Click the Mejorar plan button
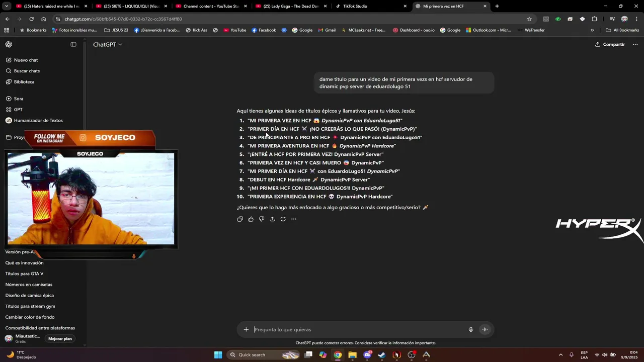 click(x=60, y=339)
